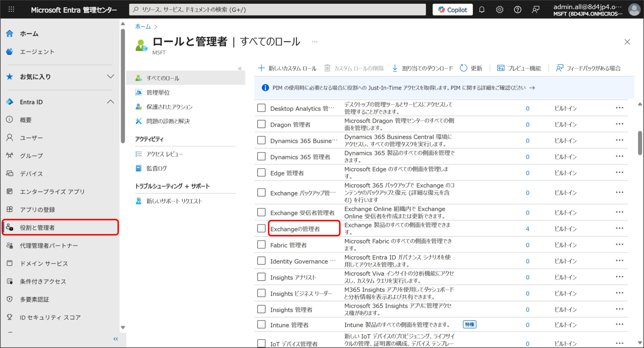Image resolution: width=644 pixels, height=348 pixels.
Task: Expand the お気に入り favorites section
Action: coord(110,76)
